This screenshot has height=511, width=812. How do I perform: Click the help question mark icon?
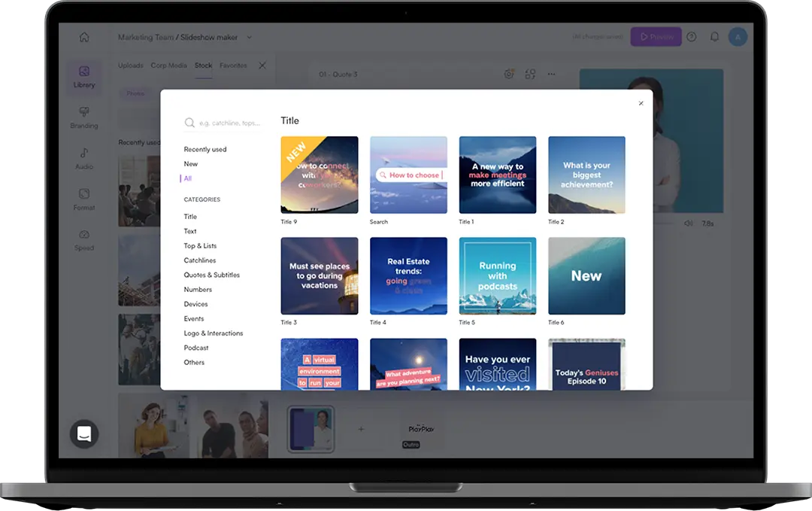point(691,36)
